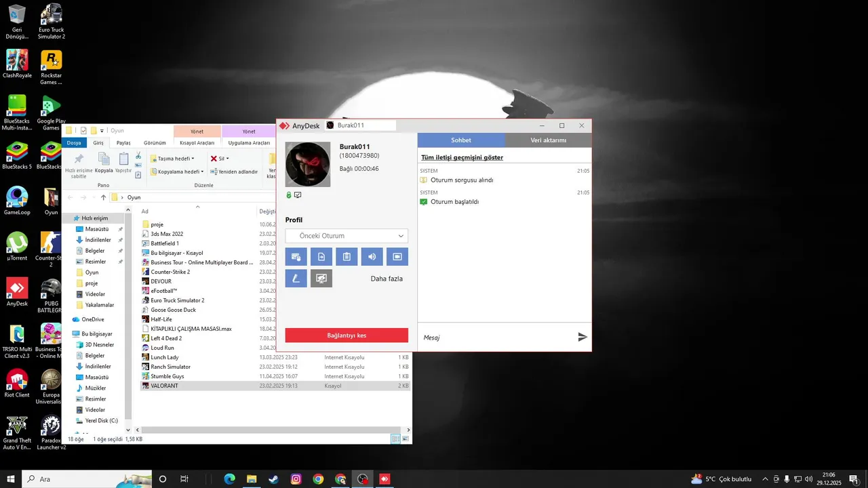The height and width of the screenshot is (488, 868).
Task: Click the monitor status icon under avatar
Action: click(298, 195)
